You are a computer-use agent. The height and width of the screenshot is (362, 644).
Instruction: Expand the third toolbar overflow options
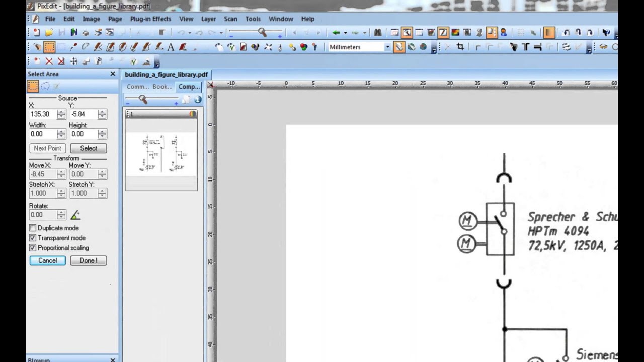point(157,62)
